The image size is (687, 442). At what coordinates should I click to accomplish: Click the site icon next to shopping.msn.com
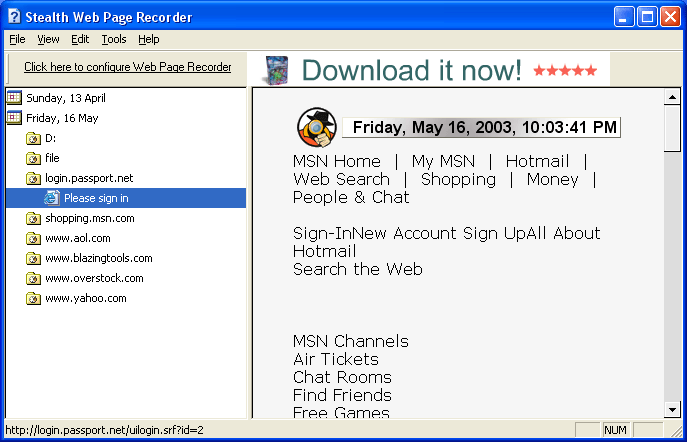point(33,218)
